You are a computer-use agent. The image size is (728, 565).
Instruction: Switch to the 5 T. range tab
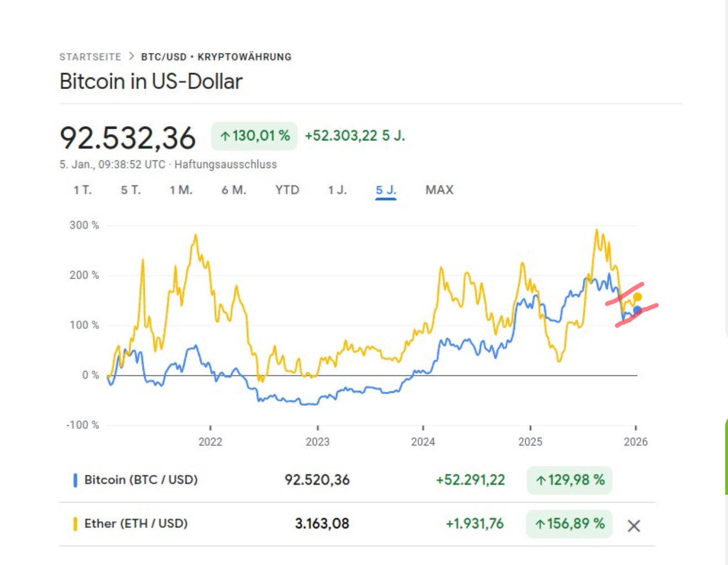tap(131, 190)
